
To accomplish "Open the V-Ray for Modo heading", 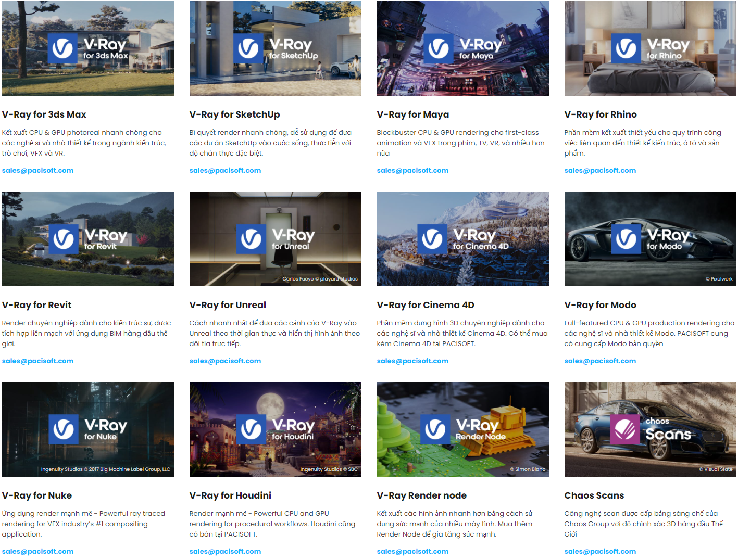I will coord(601,305).
